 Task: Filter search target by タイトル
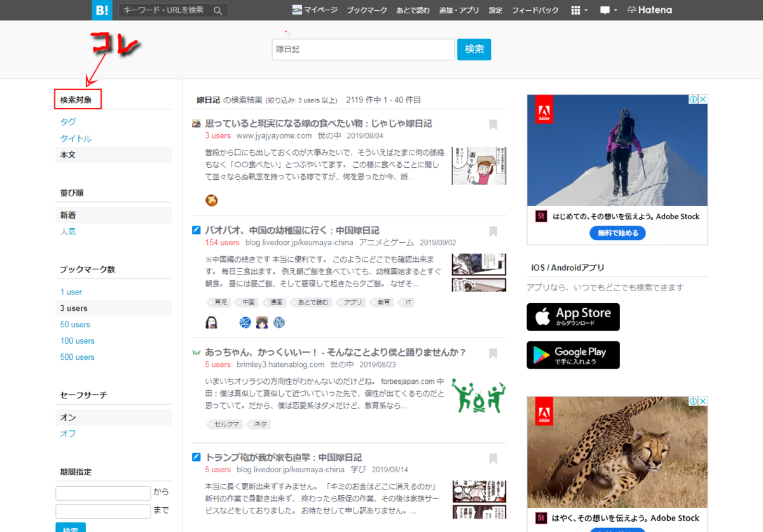point(76,139)
